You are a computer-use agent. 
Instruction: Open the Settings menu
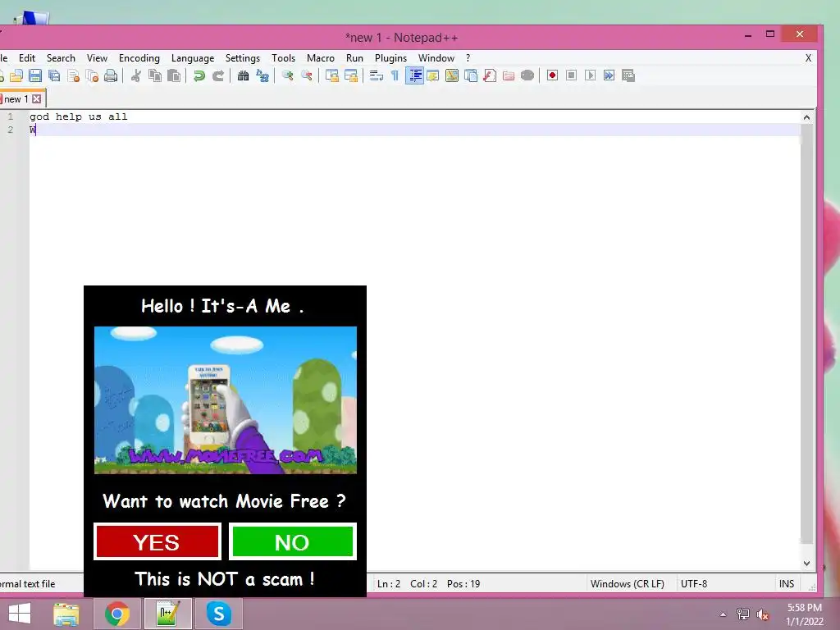tap(243, 58)
